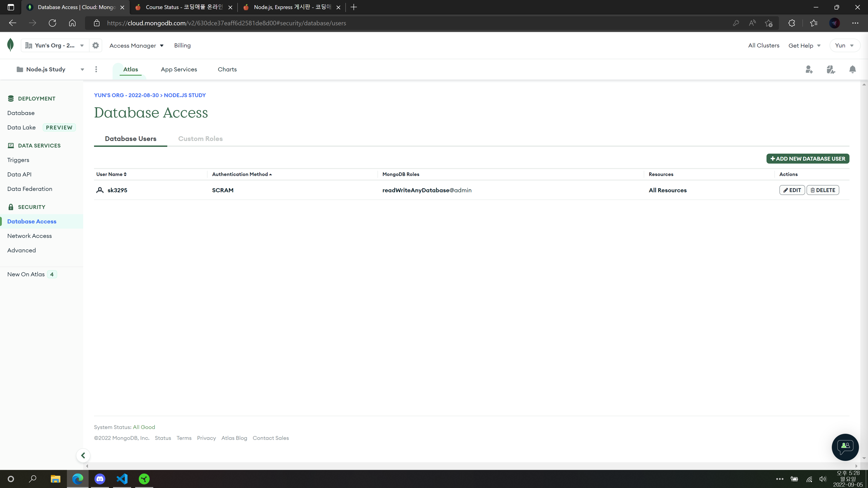The width and height of the screenshot is (868, 488).
Task: Open browser profile avatar
Action: click(x=835, y=23)
